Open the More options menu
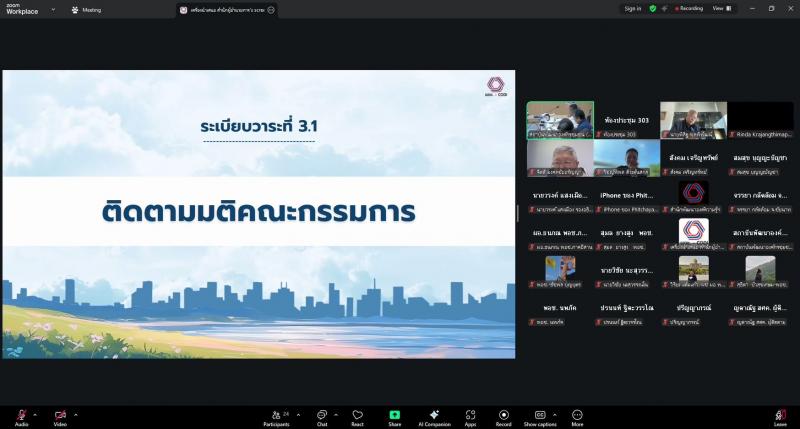The image size is (800, 429). (x=577, y=418)
